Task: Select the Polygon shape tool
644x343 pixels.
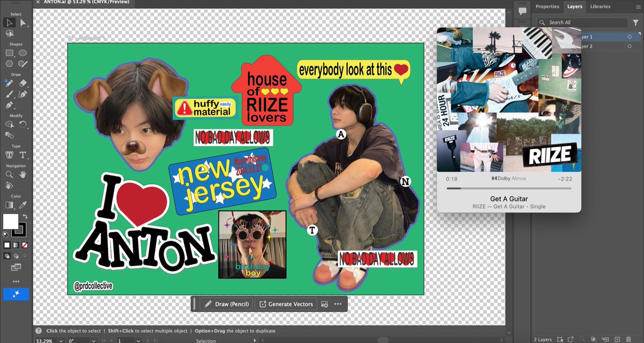Action: pyautogui.click(x=9, y=64)
